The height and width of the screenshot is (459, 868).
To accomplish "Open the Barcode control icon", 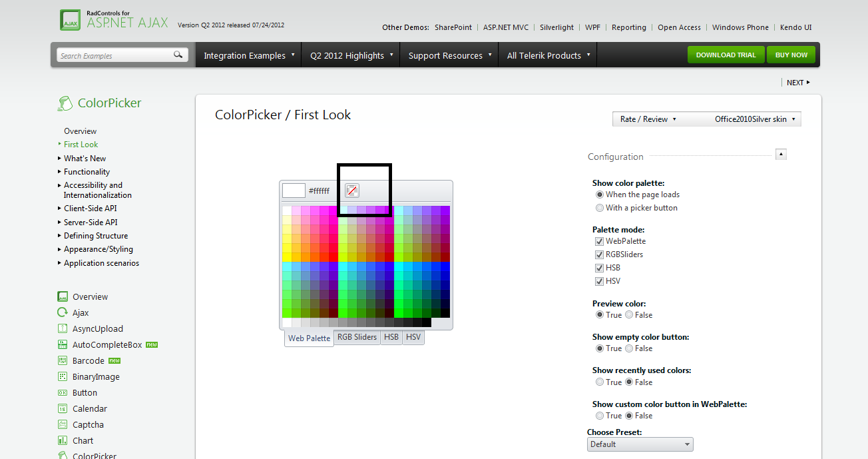I will pyautogui.click(x=63, y=360).
